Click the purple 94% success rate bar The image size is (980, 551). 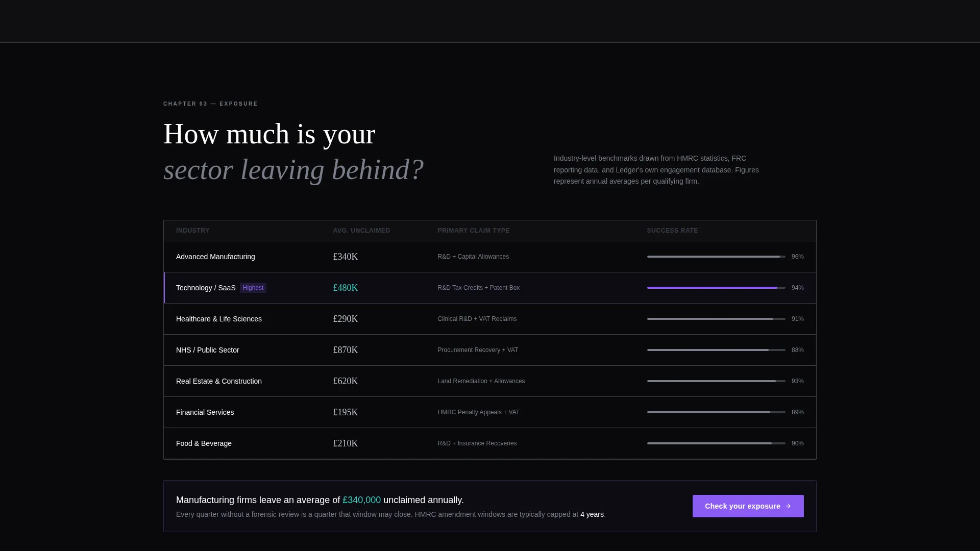[x=716, y=288]
